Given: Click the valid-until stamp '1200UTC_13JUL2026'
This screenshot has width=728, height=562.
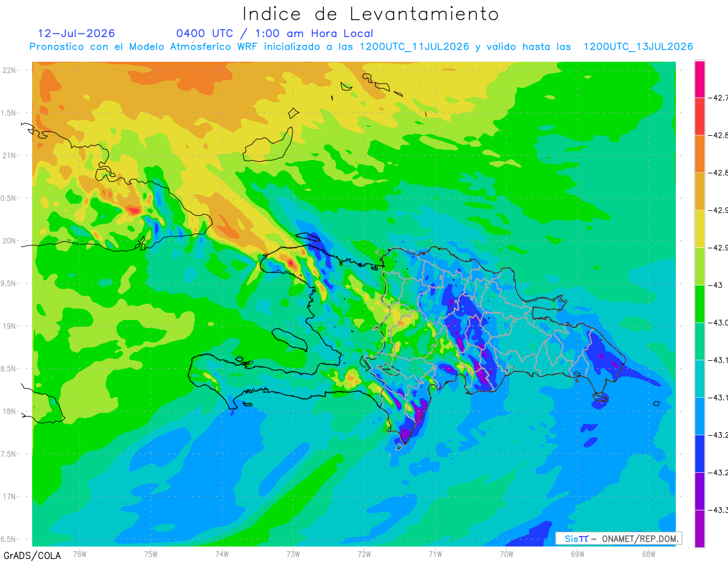Looking at the screenshot, I should pyautogui.click(x=638, y=47).
